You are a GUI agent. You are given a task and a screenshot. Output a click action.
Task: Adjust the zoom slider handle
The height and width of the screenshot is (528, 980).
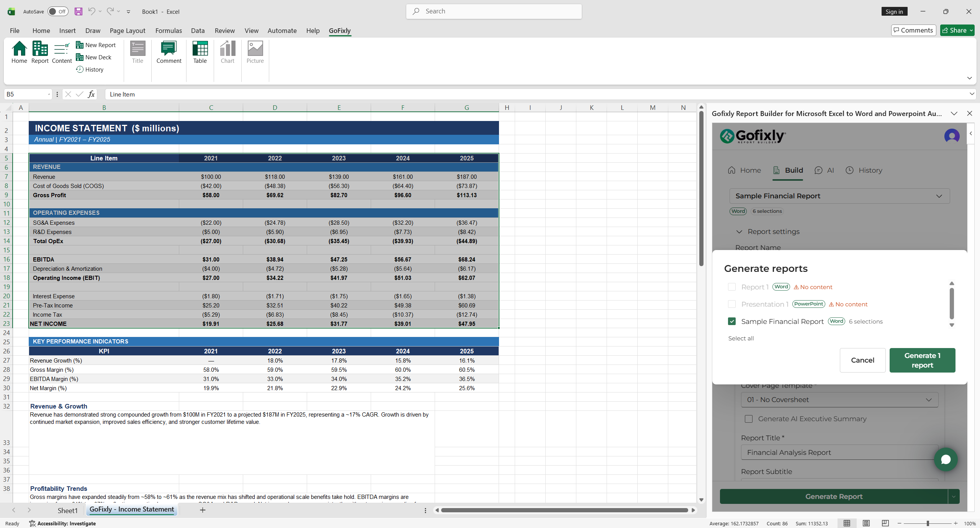pos(928,523)
